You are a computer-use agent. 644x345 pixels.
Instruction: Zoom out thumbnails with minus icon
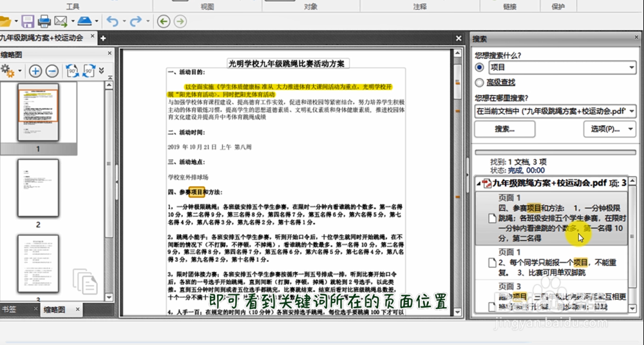pyautogui.click(x=52, y=71)
